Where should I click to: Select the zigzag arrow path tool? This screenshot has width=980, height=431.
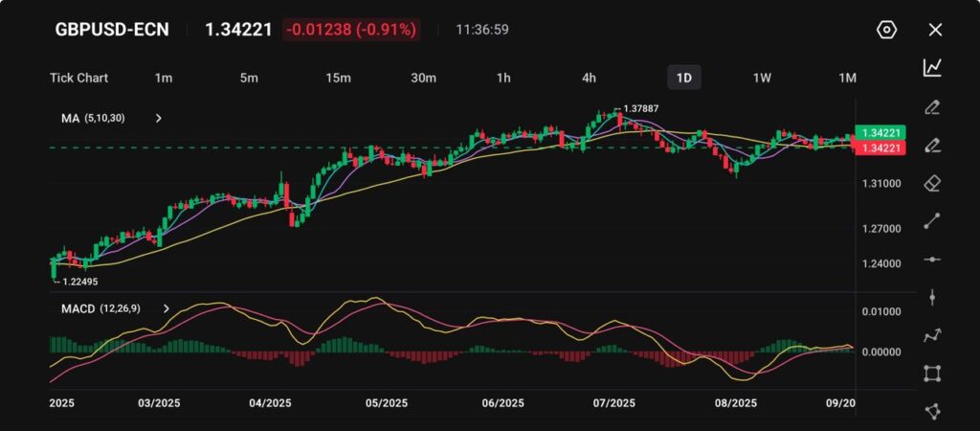(932, 335)
